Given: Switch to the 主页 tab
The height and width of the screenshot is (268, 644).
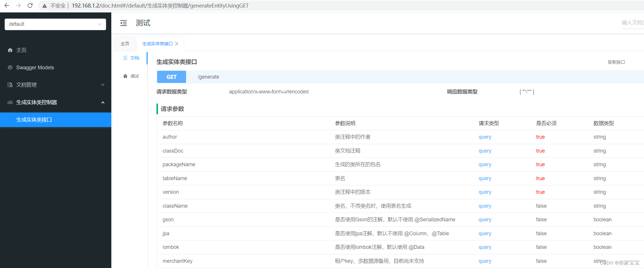Looking at the screenshot, I should point(125,44).
